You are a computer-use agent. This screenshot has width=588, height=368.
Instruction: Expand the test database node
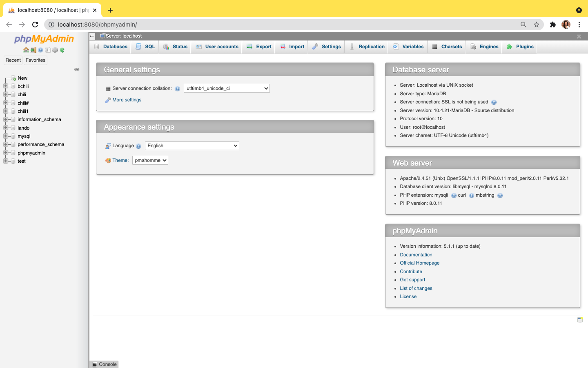point(6,161)
